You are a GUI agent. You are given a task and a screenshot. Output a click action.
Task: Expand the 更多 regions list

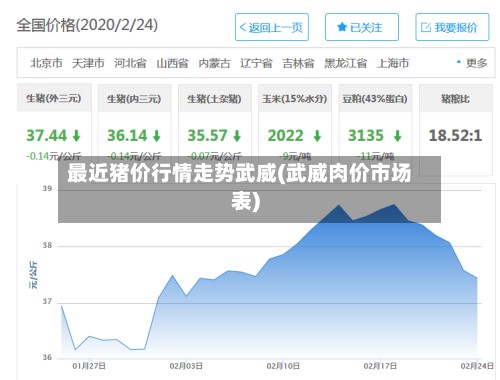coord(472,63)
